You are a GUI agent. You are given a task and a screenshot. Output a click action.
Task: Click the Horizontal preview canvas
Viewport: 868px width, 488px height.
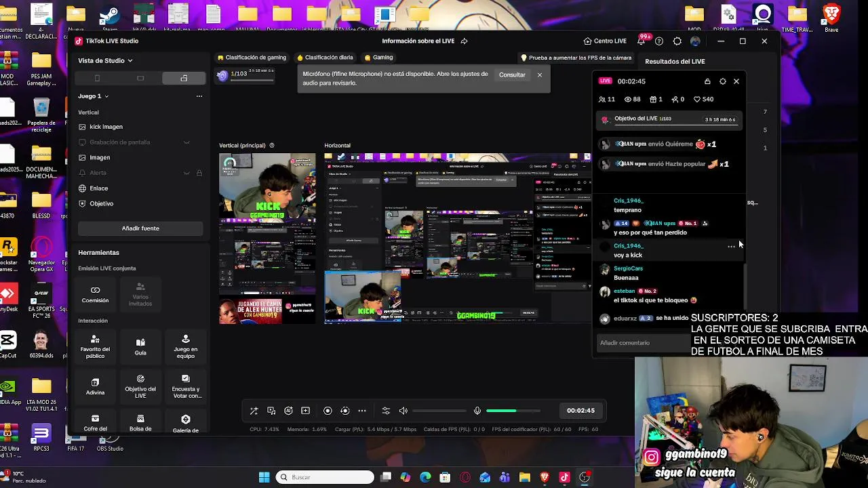458,239
